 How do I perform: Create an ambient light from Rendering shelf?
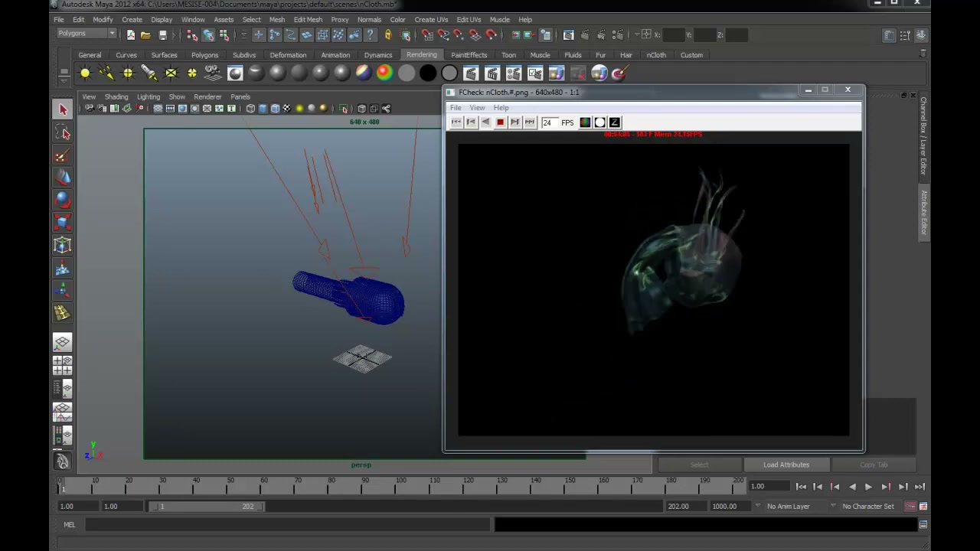85,73
